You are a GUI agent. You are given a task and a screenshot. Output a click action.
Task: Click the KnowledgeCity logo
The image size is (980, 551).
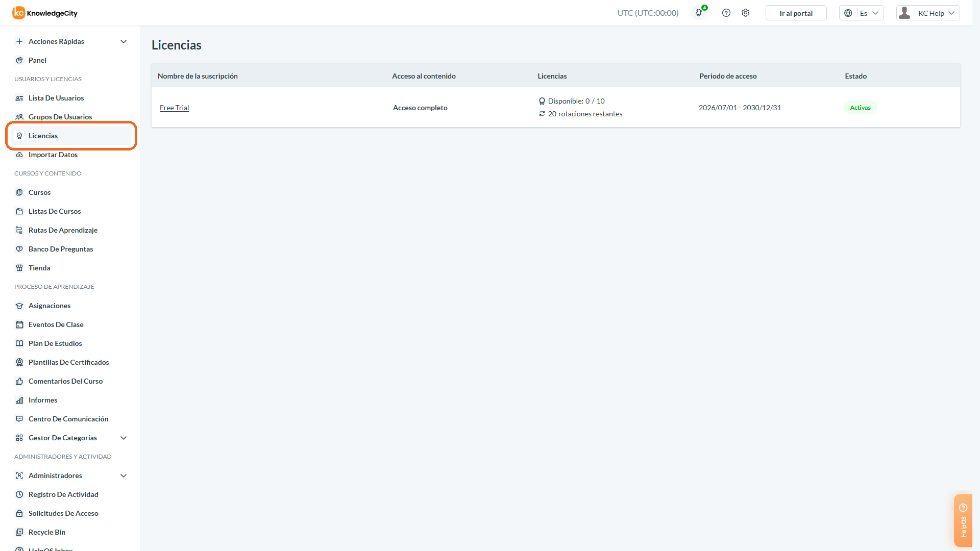(45, 13)
